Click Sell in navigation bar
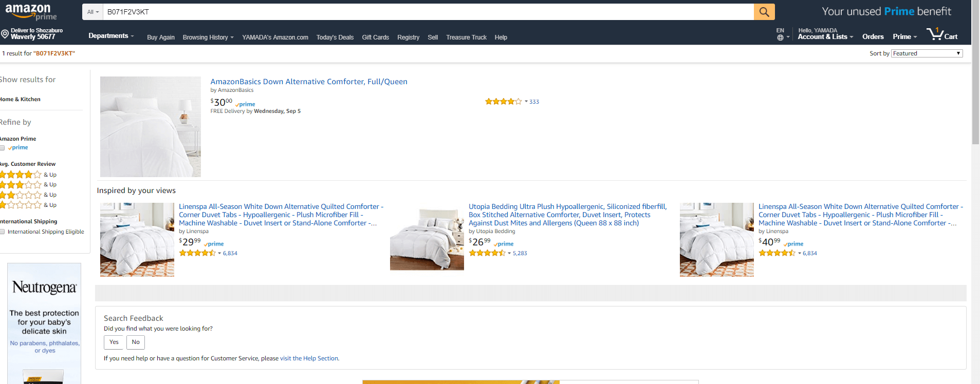Screen dimensions: 980x384 coord(433,37)
